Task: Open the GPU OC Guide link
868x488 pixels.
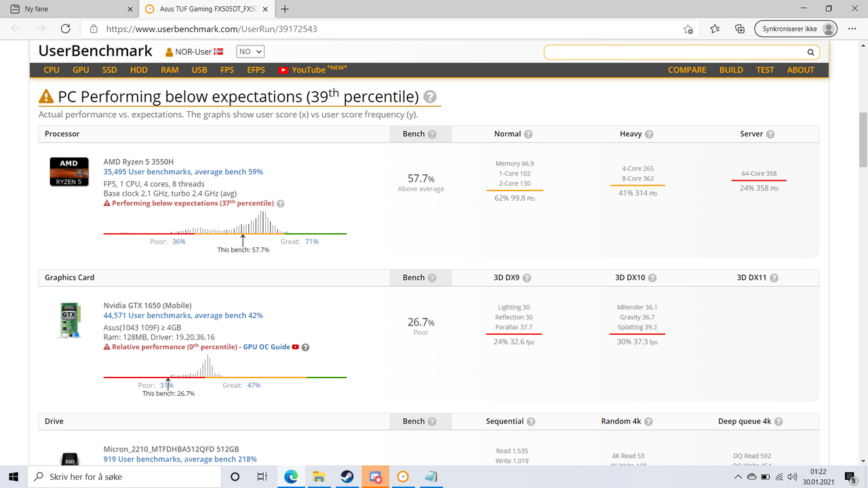Action: click(267, 347)
